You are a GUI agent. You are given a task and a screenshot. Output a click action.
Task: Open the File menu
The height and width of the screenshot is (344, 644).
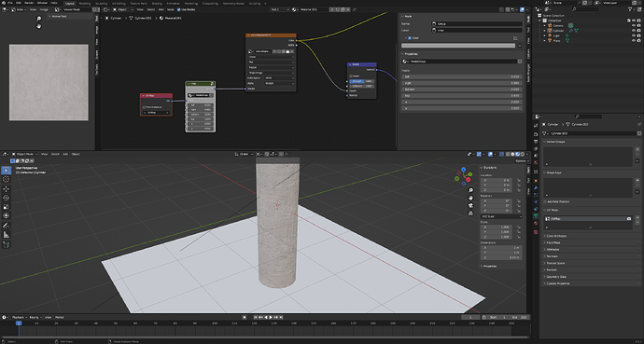(10, 3)
